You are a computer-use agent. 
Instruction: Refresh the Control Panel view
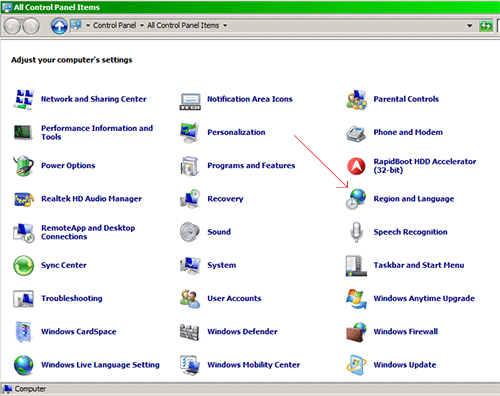coord(486,26)
